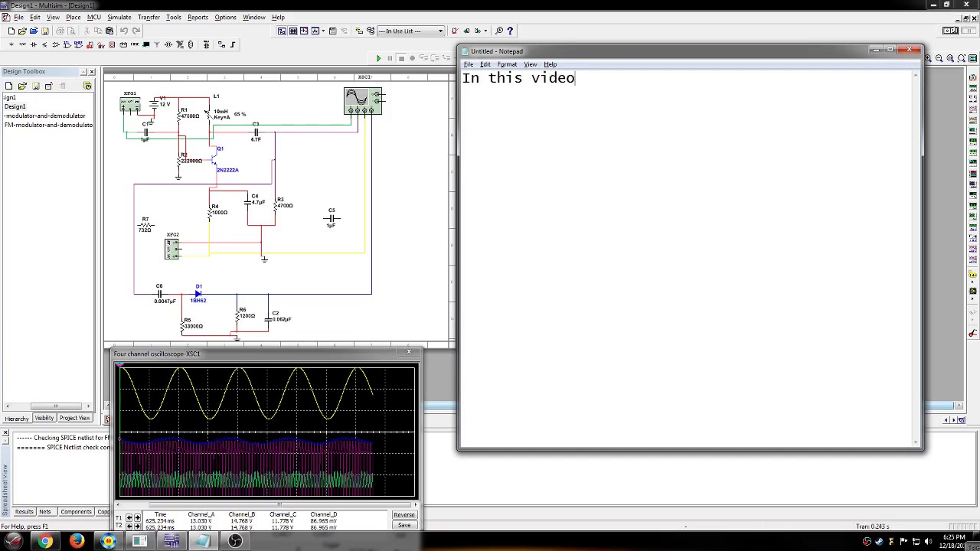The image size is (980, 551).
Task: Switch to the Project View tab
Action: point(74,419)
